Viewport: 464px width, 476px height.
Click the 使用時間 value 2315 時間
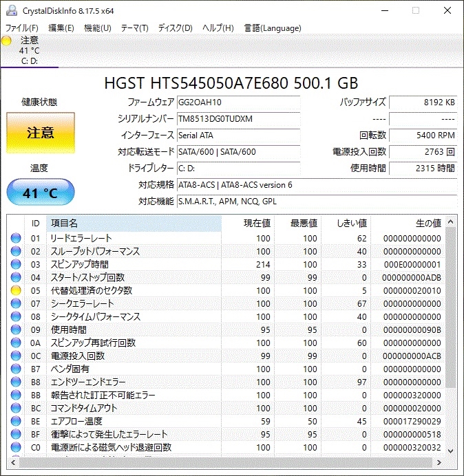pyautogui.click(x=423, y=168)
